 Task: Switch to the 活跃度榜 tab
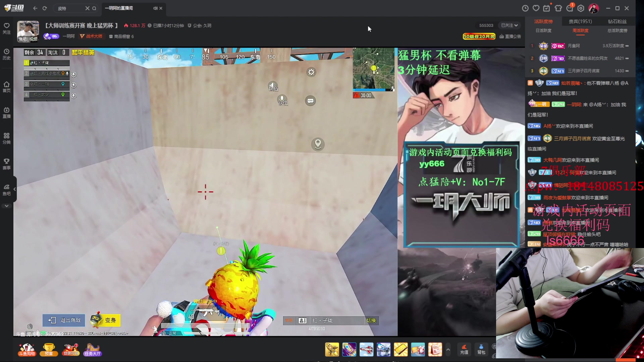(x=543, y=21)
